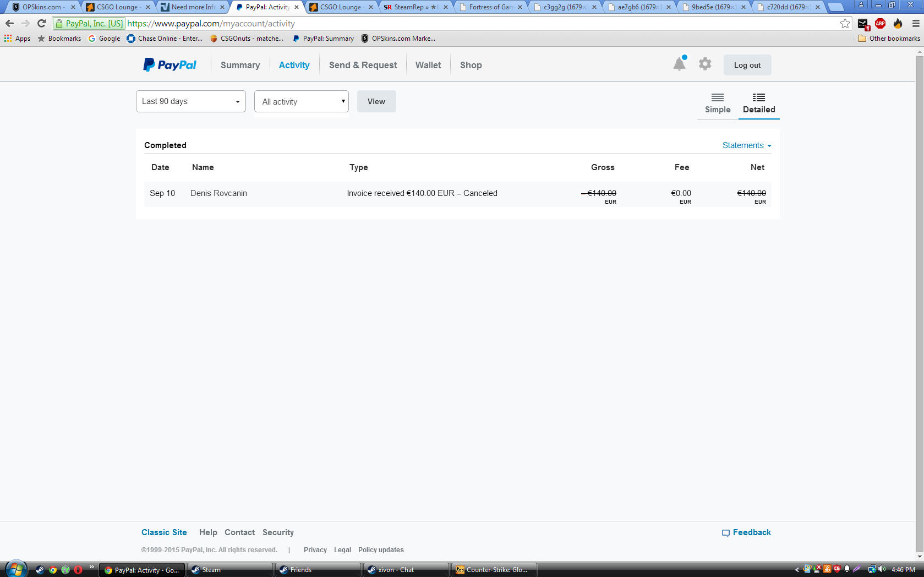Open the Wallet menu item
Viewport: 924px width, 577px height.
click(428, 65)
